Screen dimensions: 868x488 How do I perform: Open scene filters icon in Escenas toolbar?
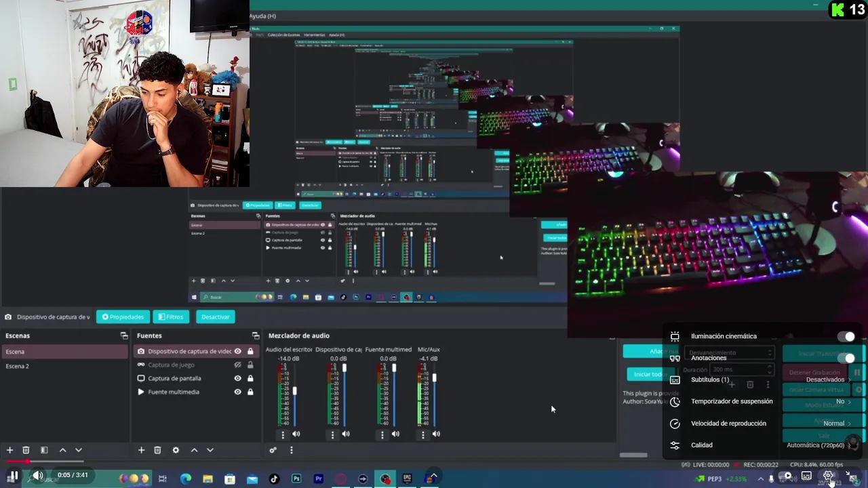tap(44, 450)
